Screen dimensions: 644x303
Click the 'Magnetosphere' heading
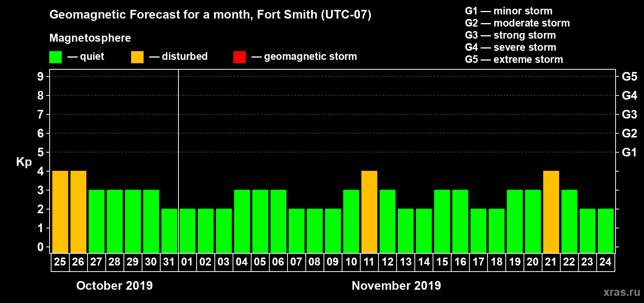coord(90,38)
